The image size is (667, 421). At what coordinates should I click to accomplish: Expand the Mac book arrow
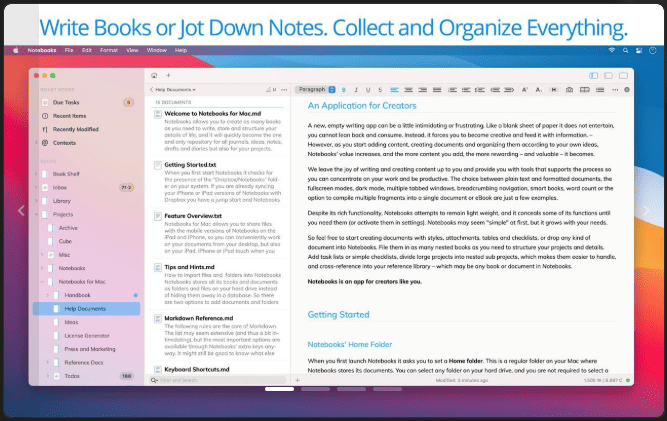pyautogui.click(x=42, y=255)
